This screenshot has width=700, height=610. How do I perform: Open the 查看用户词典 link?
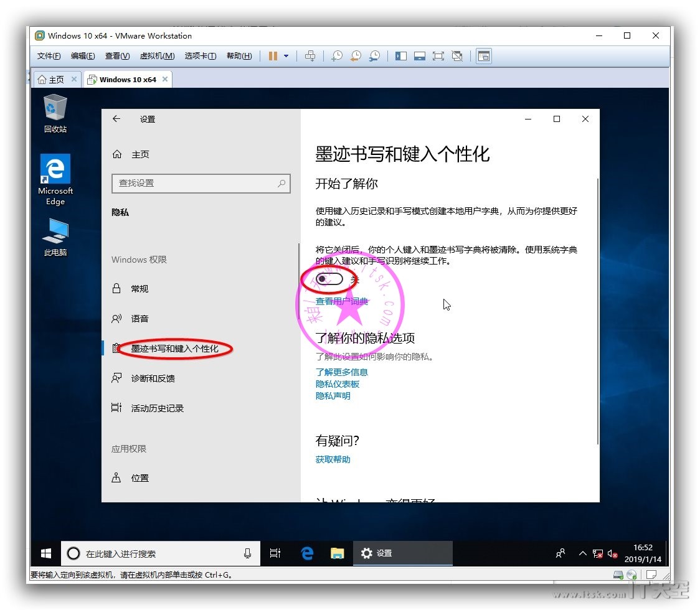[341, 301]
